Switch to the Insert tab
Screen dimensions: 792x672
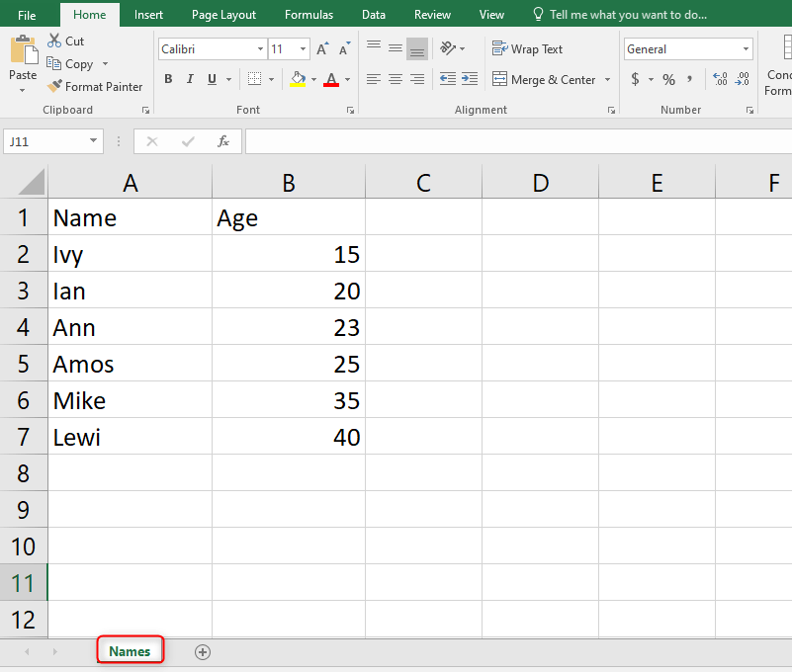pyautogui.click(x=148, y=15)
